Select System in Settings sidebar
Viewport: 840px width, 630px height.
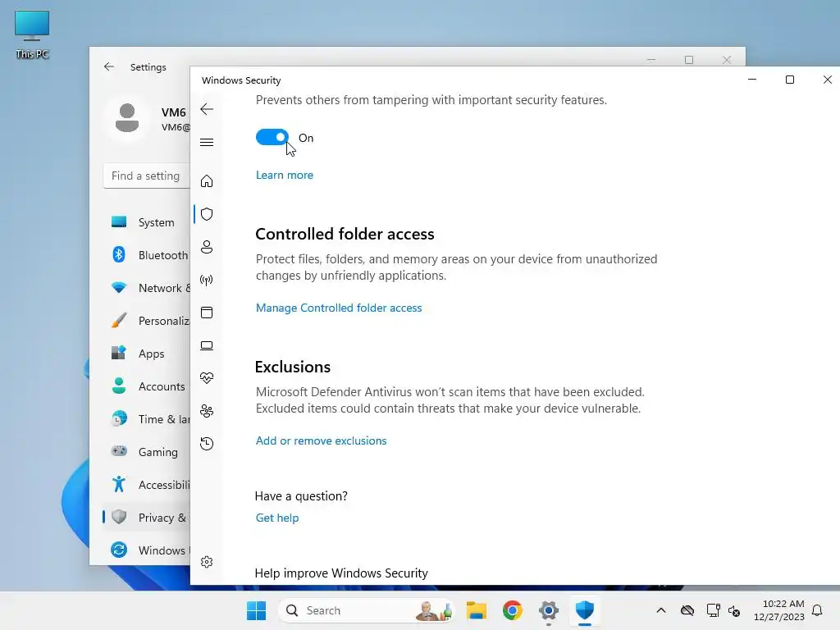146,222
